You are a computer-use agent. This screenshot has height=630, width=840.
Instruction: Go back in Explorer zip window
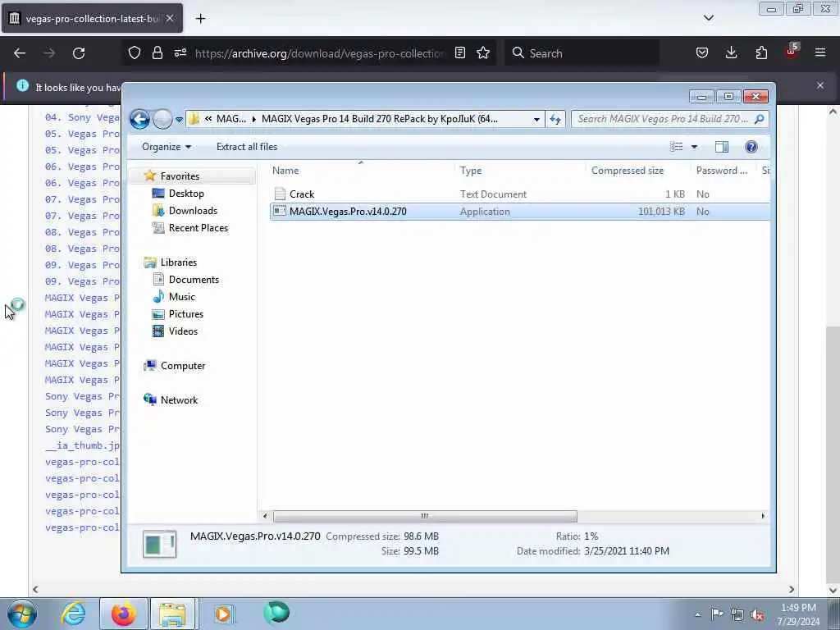(x=139, y=119)
